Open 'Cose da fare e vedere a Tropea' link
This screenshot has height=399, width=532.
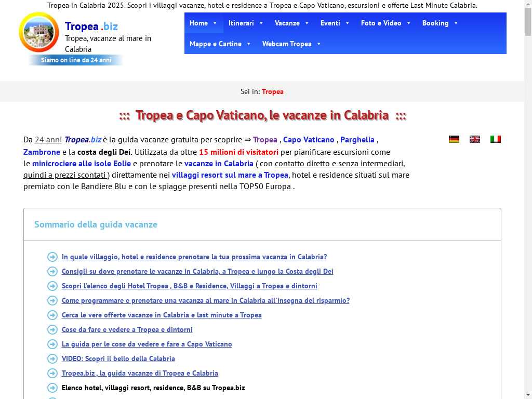pyautogui.click(x=127, y=329)
